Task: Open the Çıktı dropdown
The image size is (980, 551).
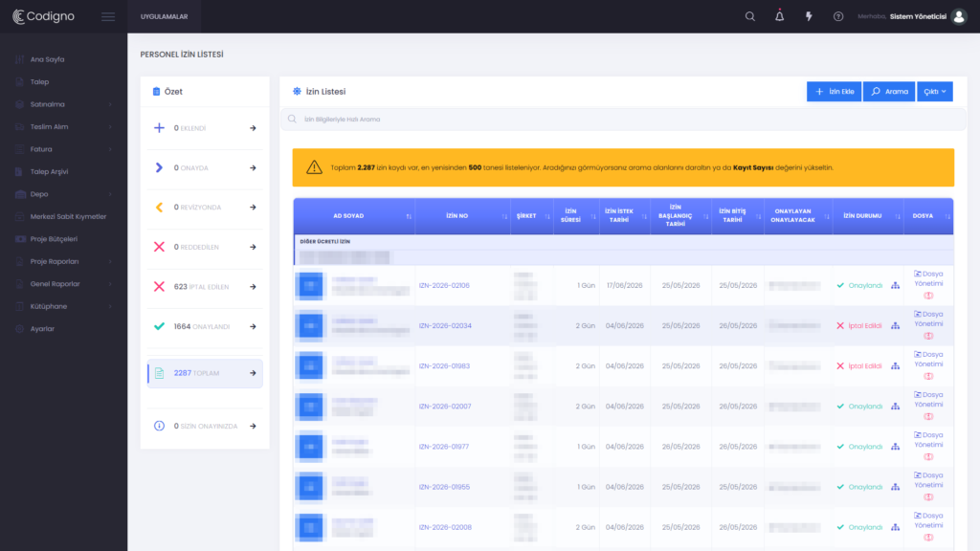Action: [935, 91]
